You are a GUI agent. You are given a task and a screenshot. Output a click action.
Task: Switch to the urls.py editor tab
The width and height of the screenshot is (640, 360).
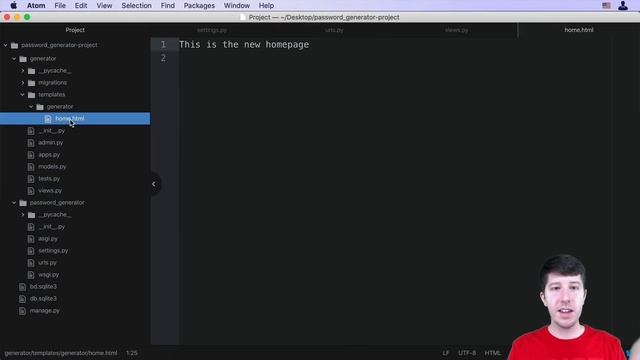(x=334, y=30)
